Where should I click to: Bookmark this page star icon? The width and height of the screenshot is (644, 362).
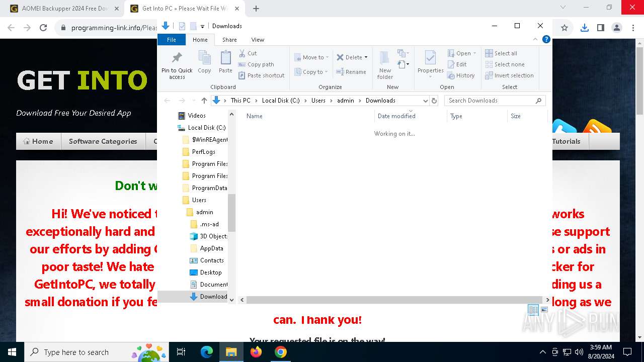click(x=565, y=28)
